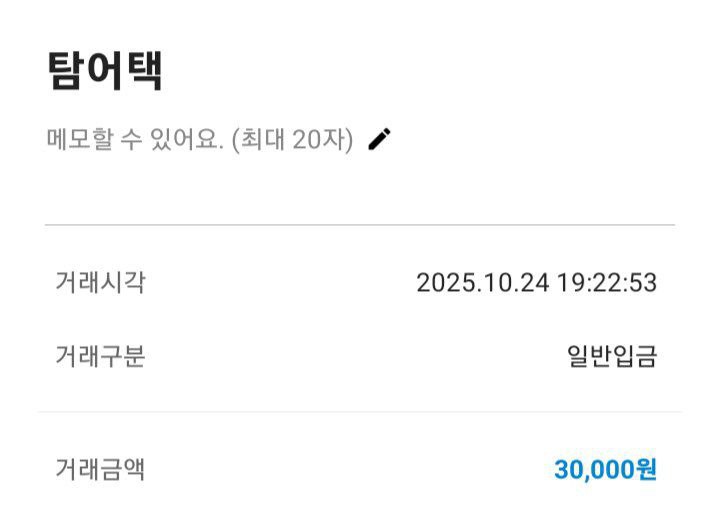
Task: Click the first character '탐' of the title
Action: click(x=66, y=72)
